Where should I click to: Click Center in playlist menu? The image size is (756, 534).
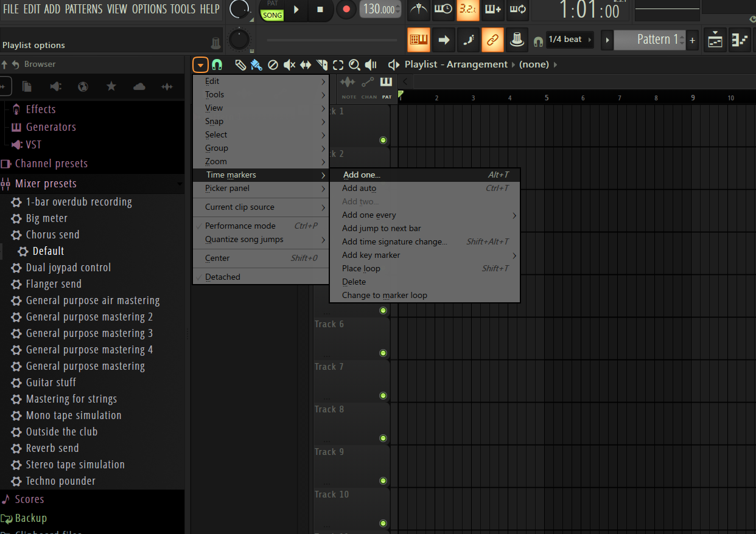(261, 258)
